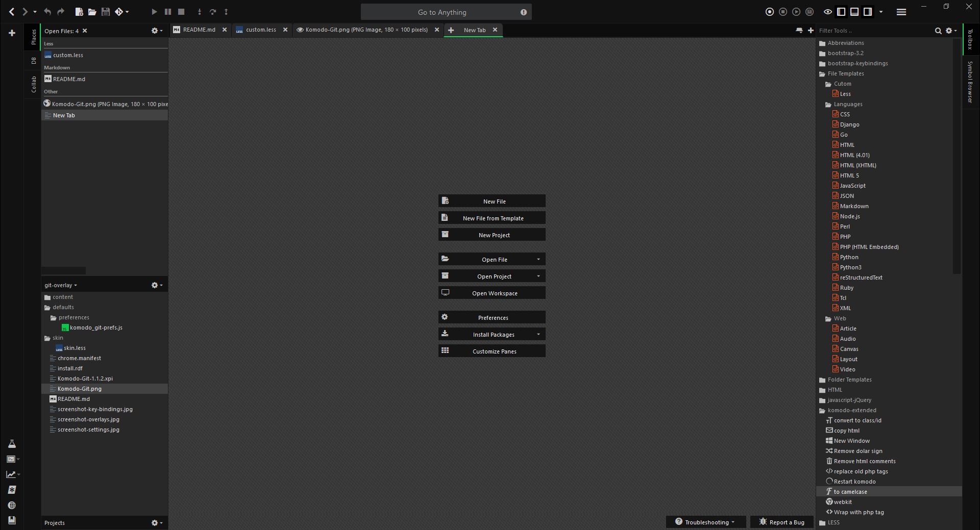Toggle the right pane visibility
Viewport: 980px width, 530px height.
click(x=868, y=11)
